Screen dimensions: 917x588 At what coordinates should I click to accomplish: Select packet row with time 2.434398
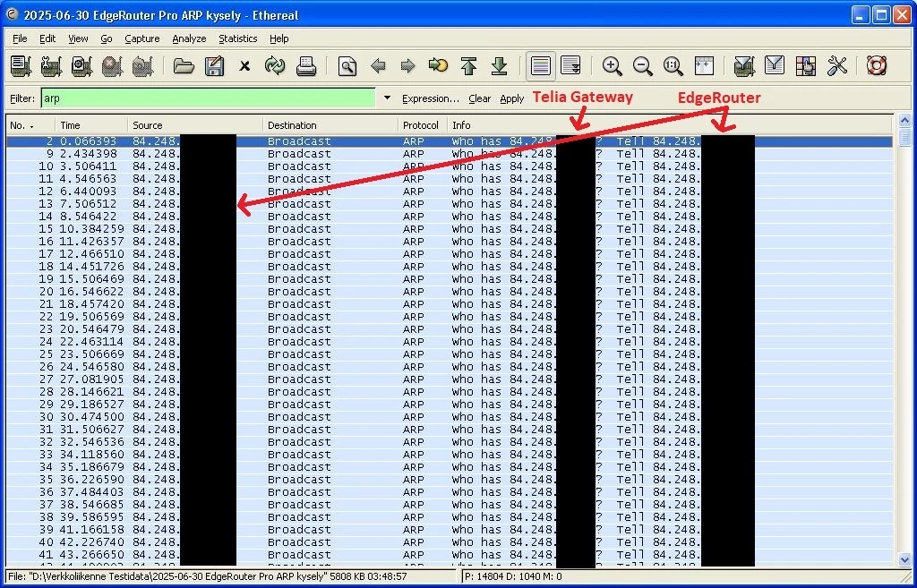coord(450,154)
